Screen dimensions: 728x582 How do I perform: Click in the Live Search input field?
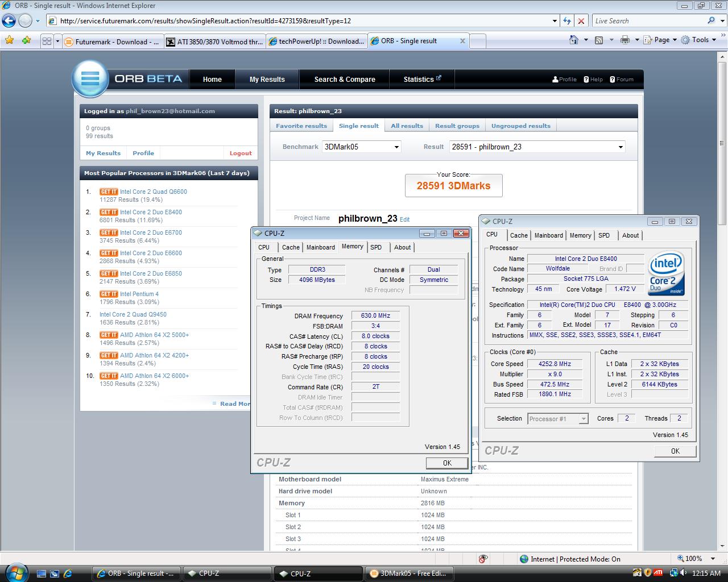pyautogui.click(x=648, y=21)
